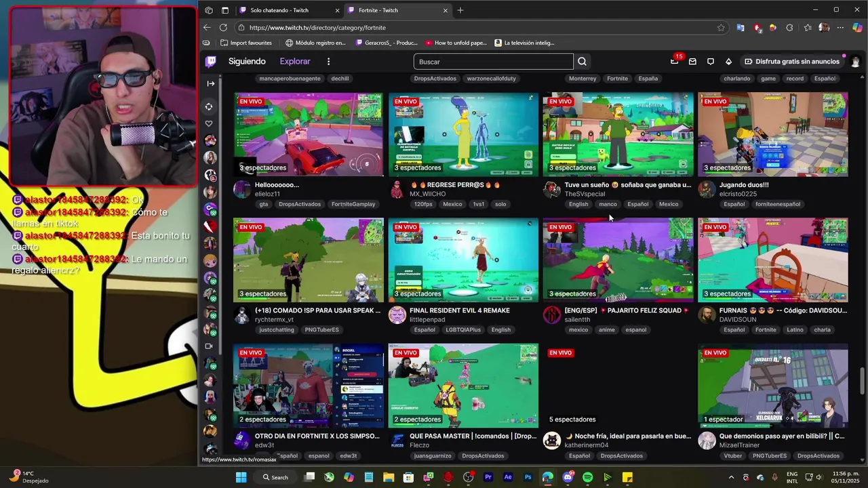Open channel link littlepenpad
This screenshot has height=488, width=868.
pyautogui.click(x=427, y=320)
